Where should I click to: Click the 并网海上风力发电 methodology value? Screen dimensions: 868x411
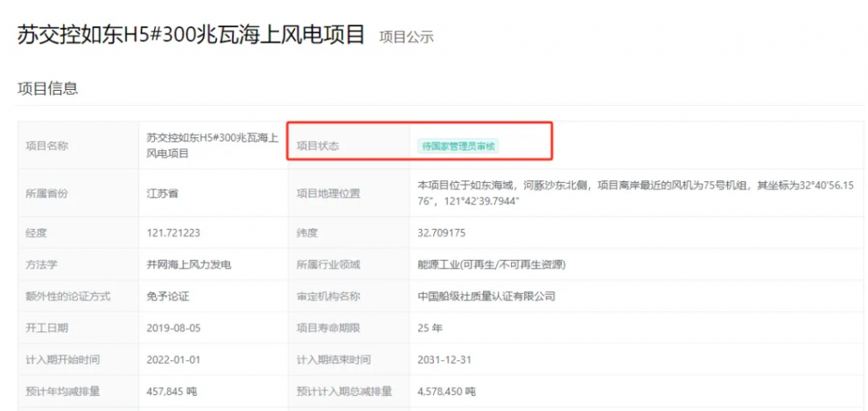[189, 264]
